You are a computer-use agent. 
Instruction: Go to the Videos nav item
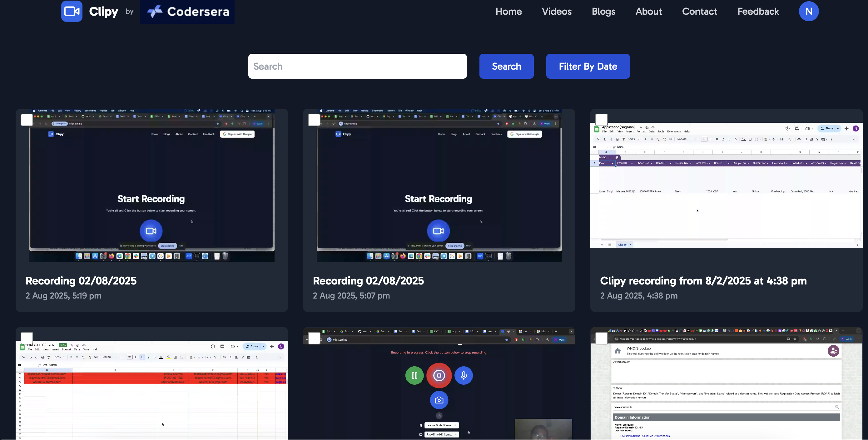[556, 12]
